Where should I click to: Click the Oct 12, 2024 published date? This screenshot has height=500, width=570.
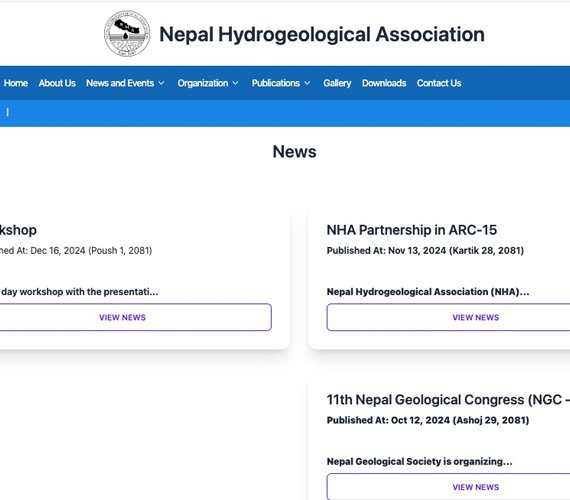[x=428, y=420]
